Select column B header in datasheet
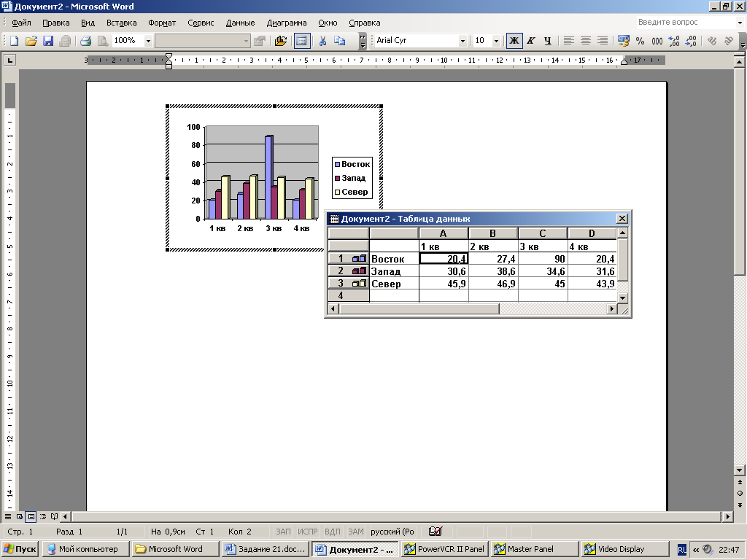 tap(492, 233)
